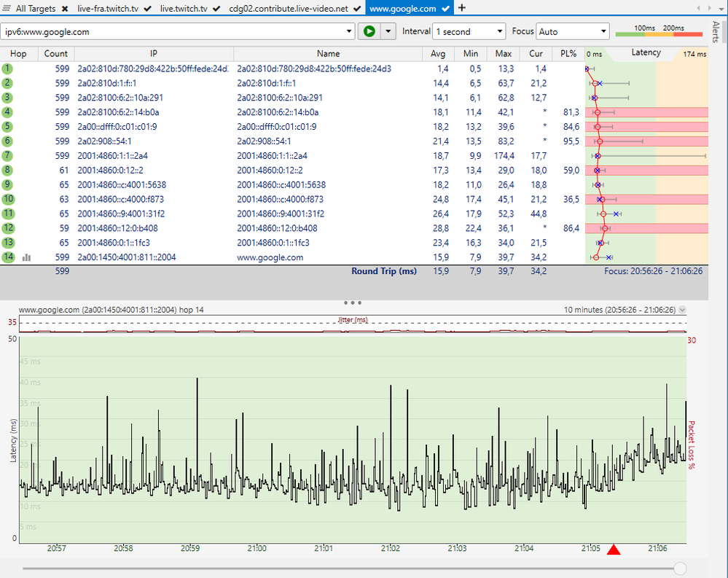The image size is (728, 578).
Task: Click the green hop 1 number badge
Action: (x=7, y=69)
